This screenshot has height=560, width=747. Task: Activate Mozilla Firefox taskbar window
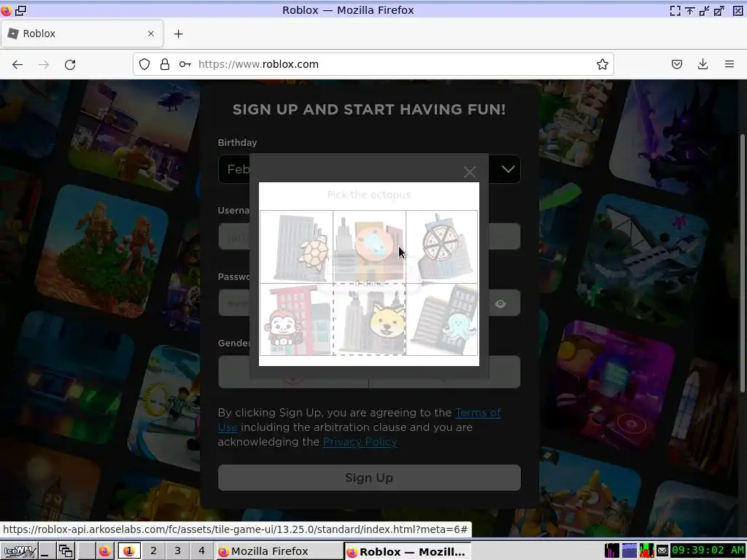pos(279,551)
